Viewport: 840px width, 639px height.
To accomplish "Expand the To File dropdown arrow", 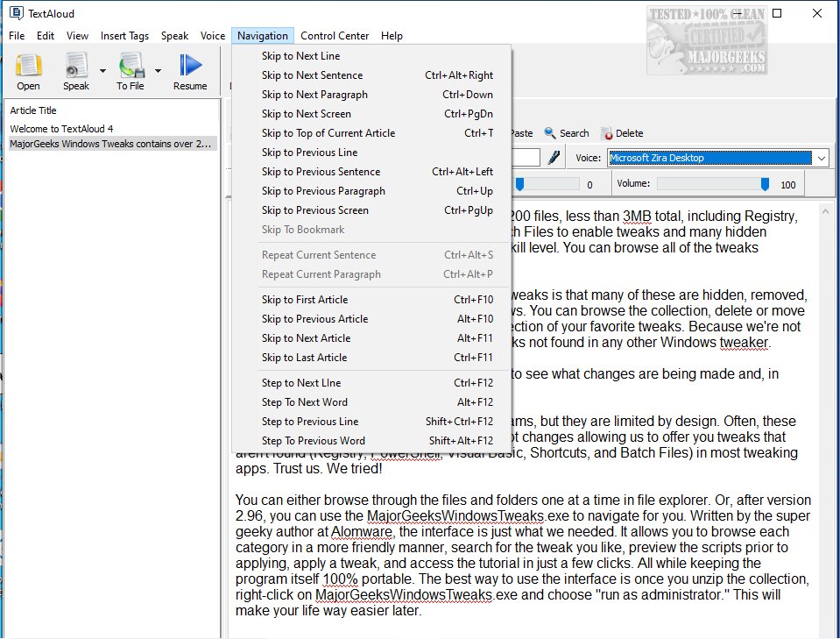I will click(158, 70).
